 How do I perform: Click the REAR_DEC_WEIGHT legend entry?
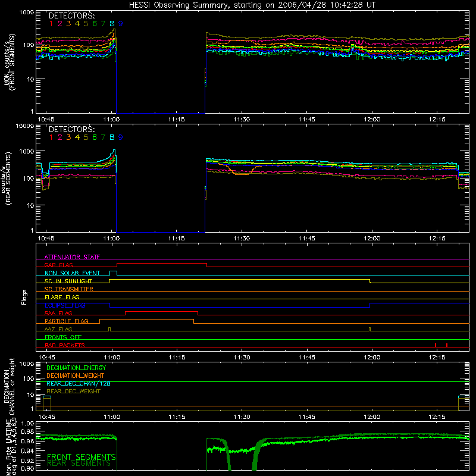tap(73, 392)
